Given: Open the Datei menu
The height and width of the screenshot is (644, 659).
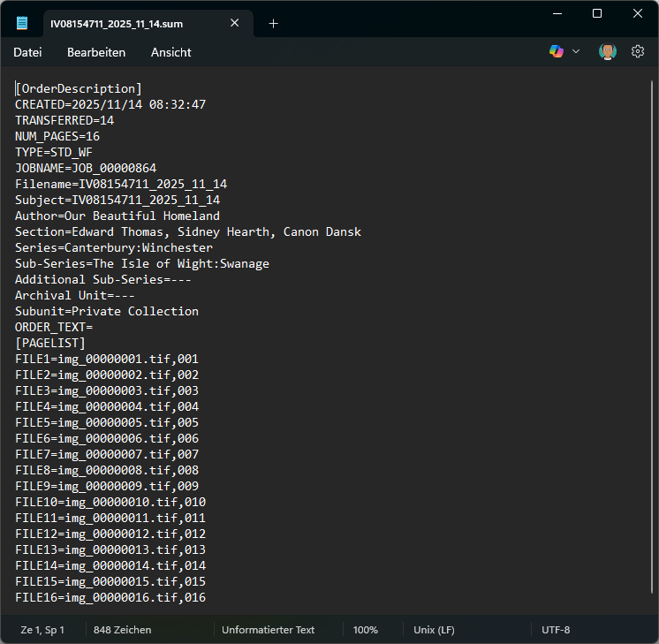Looking at the screenshot, I should 27,52.
